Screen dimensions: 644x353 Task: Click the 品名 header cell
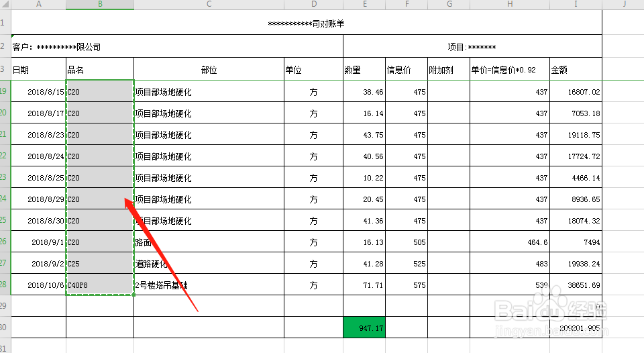click(x=100, y=69)
